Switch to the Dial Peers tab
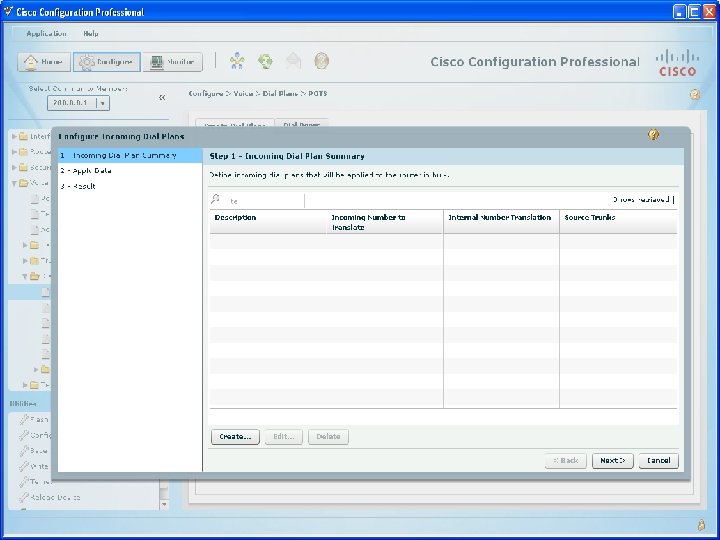Image resolution: width=720 pixels, height=540 pixels. 301,124
